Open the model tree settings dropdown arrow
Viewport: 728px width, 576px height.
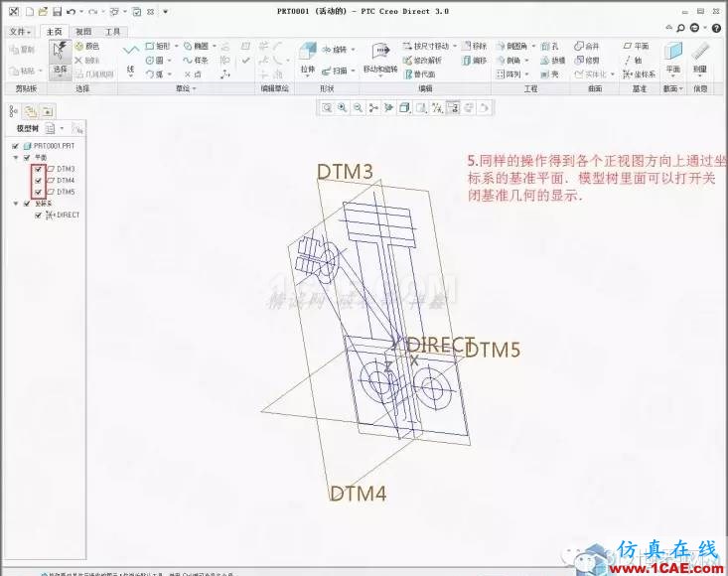[62, 128]
